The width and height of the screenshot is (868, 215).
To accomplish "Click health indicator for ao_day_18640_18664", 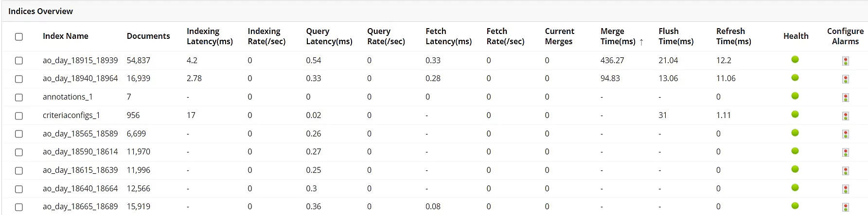I will (x=795, y=187).
